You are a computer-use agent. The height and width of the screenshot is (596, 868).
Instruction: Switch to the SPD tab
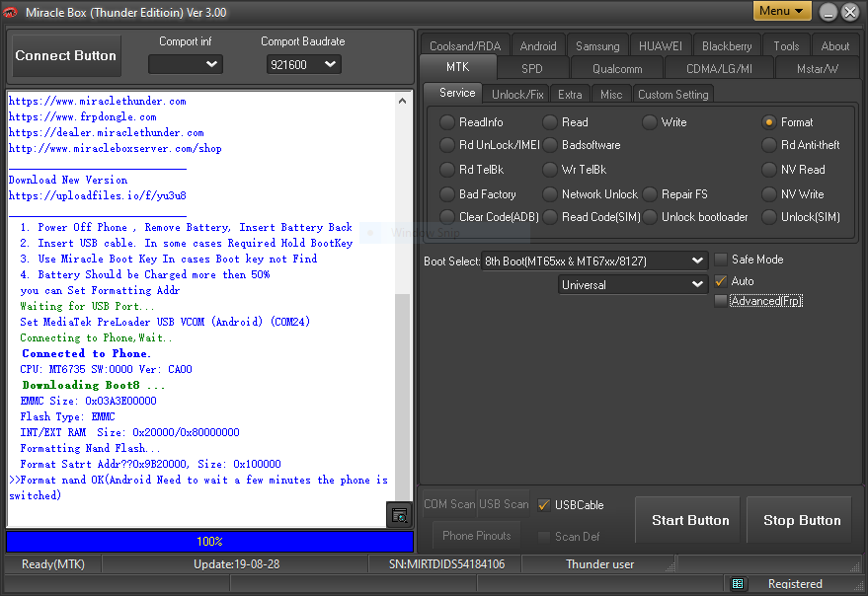pyautogui.click(x=532, y=69)
